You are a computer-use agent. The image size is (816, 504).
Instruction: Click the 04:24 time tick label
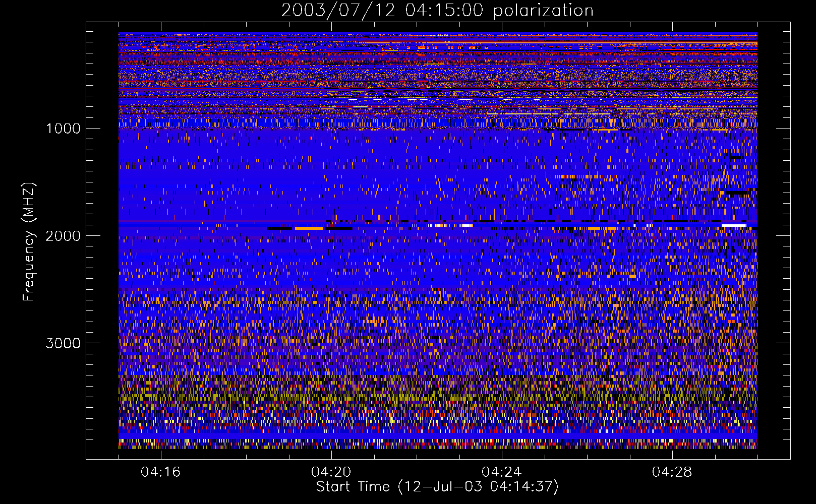tap(501, 472)
